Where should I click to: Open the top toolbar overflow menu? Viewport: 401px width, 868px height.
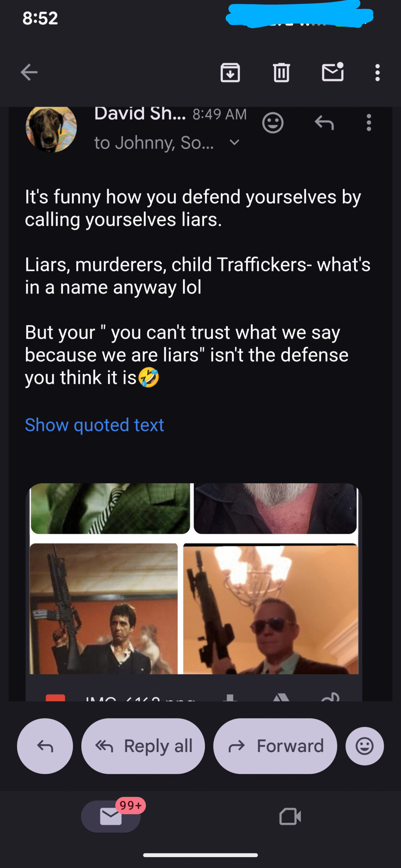377,73
